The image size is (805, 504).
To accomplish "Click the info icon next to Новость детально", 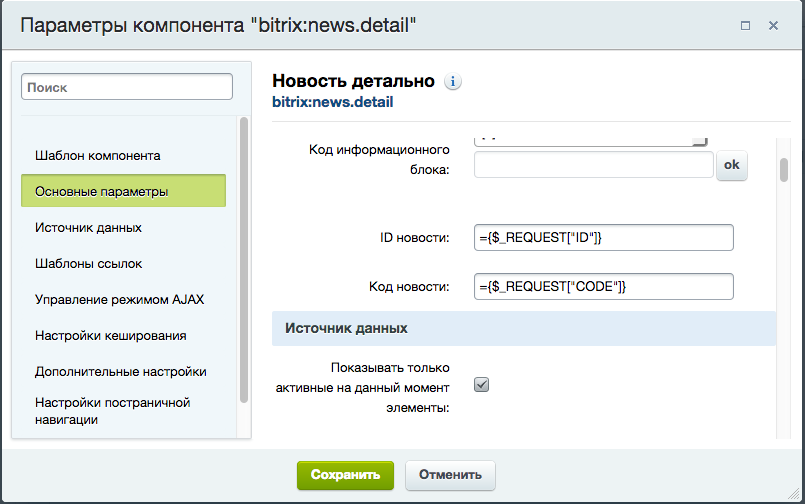I will (x=452, y=82).
